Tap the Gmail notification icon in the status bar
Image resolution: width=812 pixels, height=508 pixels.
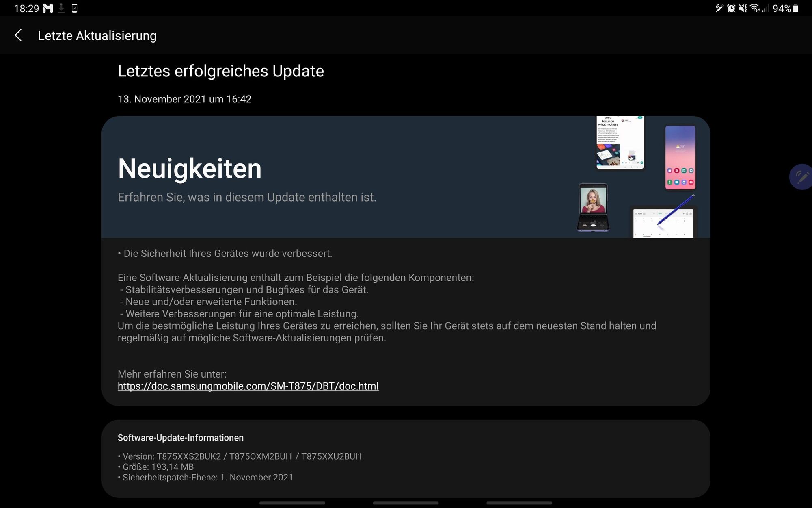(x=48, y=9)
